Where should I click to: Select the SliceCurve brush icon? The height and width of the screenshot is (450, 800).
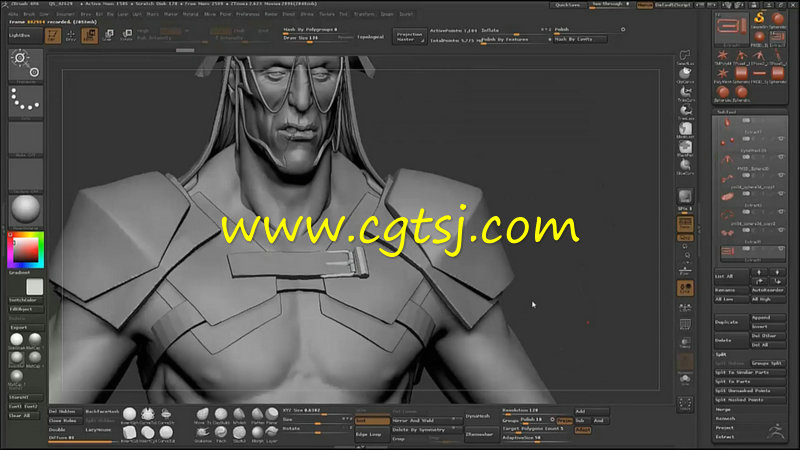tap(685, 166)
